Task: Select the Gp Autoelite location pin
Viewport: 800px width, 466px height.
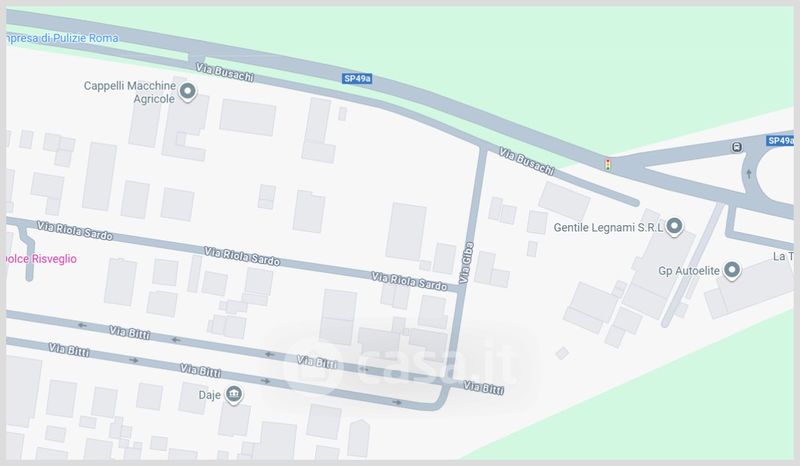Action: pyautogui.click(x=732, y=270)
